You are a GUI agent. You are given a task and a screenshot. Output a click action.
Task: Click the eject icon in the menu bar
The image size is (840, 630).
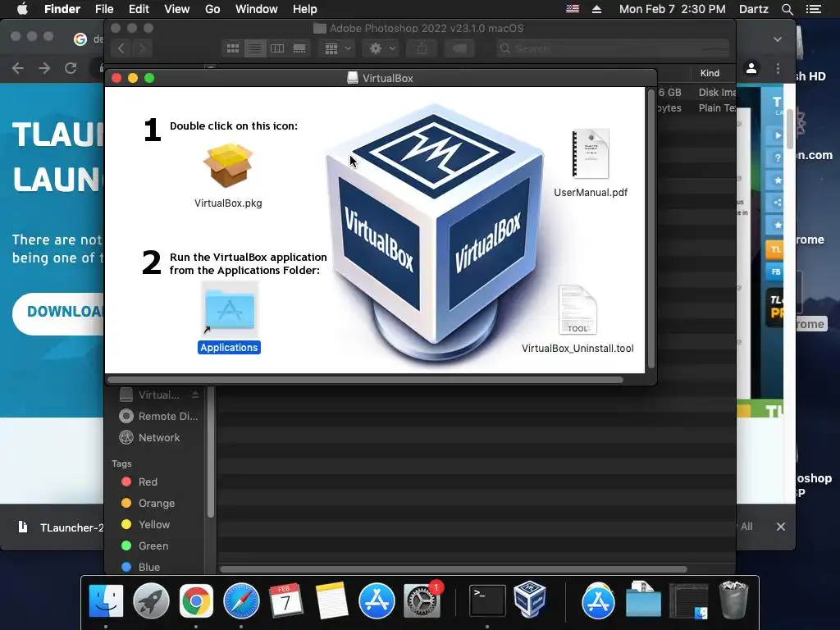597,9
